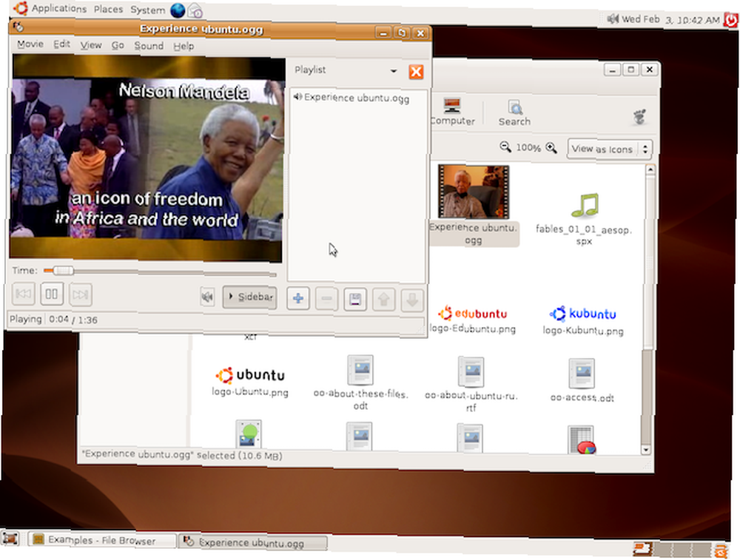Toggle the Sidebar button off

(249, 297)
